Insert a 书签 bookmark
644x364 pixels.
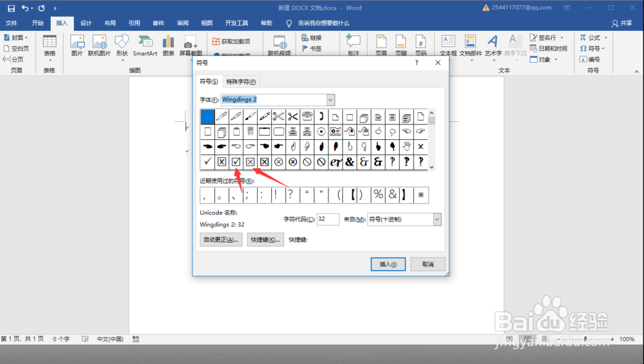tap(311, 48)
